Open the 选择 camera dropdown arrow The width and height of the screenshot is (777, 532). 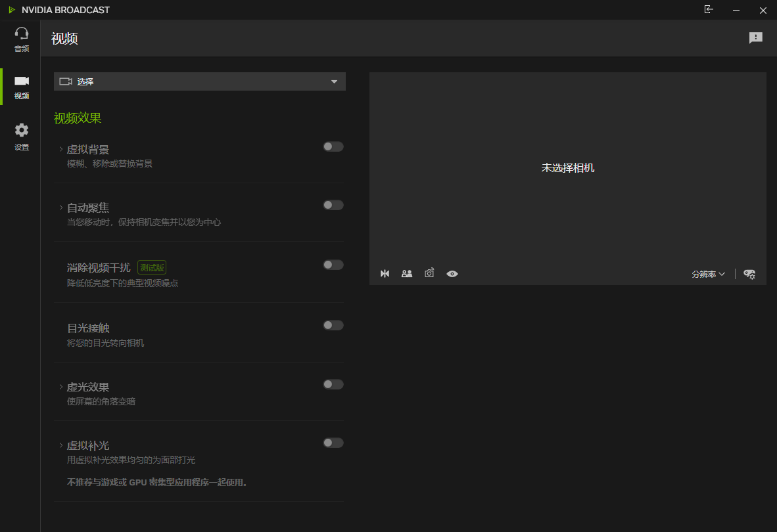tap(334, 81)
